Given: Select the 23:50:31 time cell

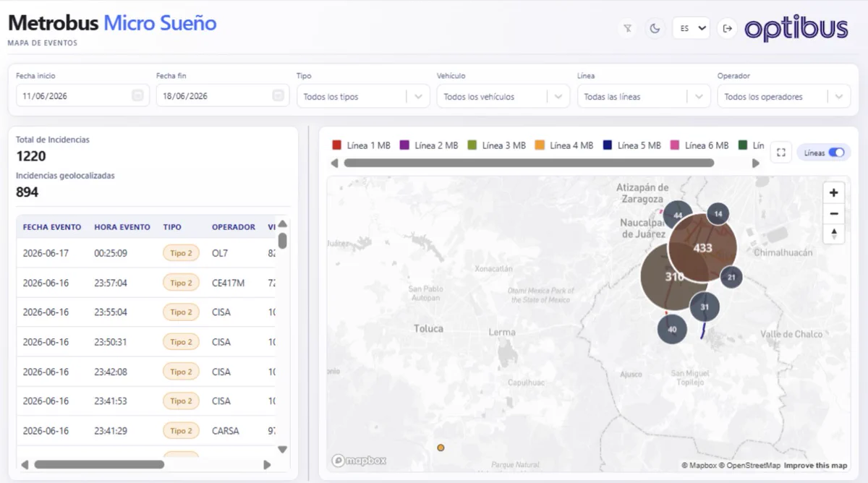Looking at the screenshot, I should [x=111, y=342].
